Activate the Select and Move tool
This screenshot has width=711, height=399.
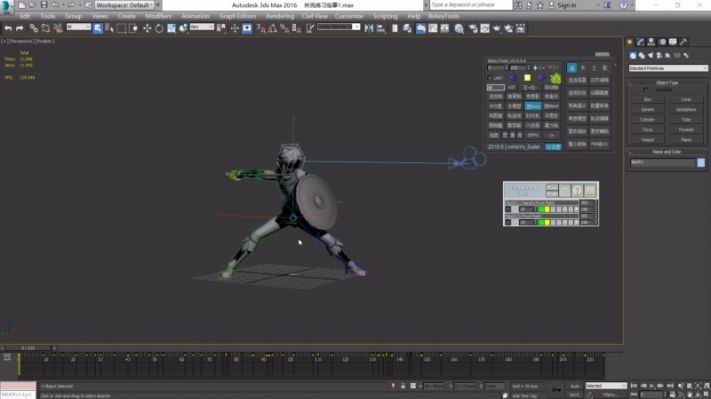click(147, 28)
